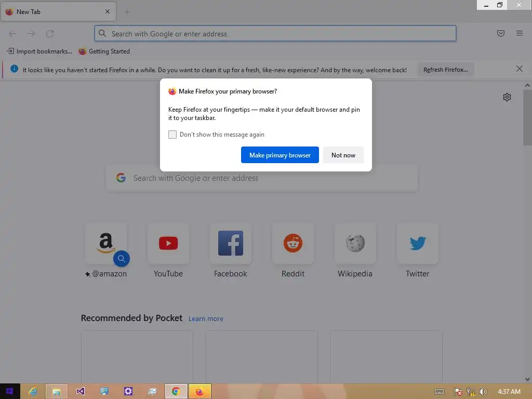The image size is (532, 399).
Task: Open second Pocket recommendation card
Action: [262, 357]
